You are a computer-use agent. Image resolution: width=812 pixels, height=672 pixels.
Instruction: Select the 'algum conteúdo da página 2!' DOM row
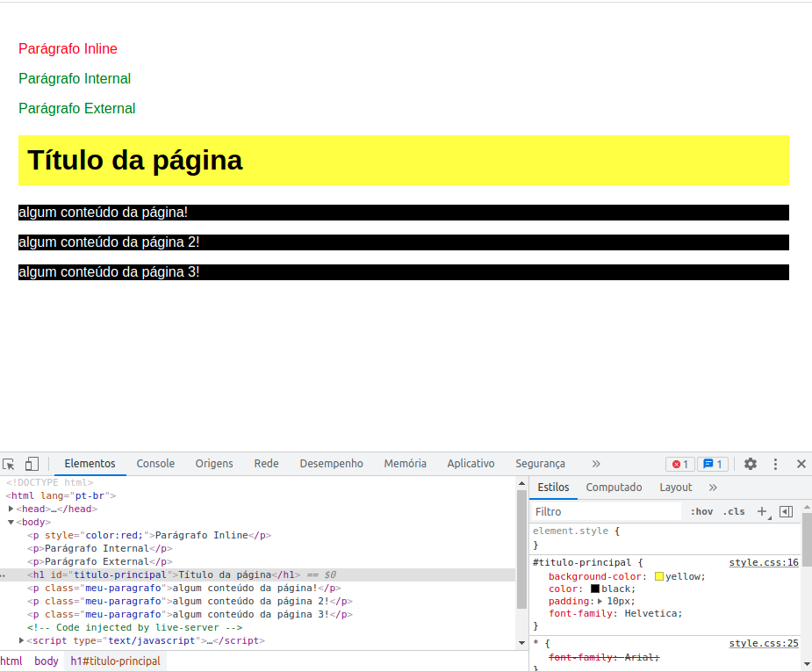click(257, 602)
